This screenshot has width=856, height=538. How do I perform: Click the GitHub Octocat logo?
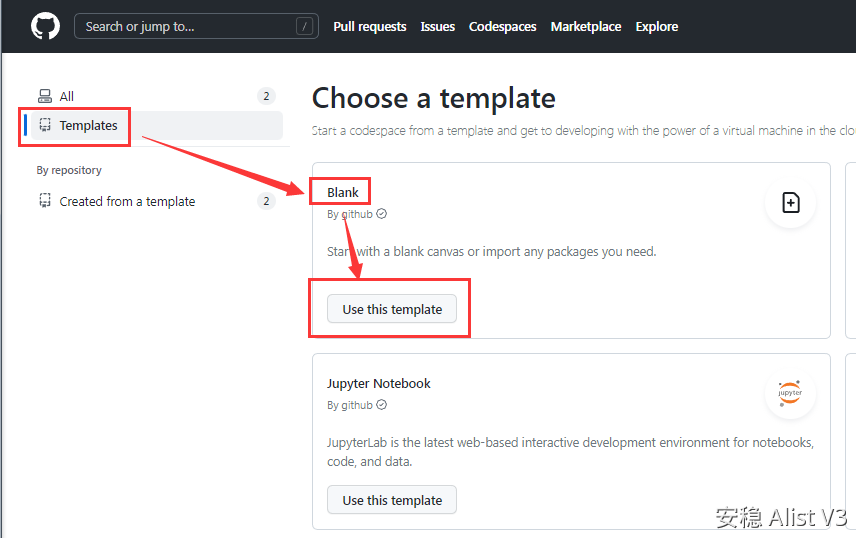click(45, 26)
